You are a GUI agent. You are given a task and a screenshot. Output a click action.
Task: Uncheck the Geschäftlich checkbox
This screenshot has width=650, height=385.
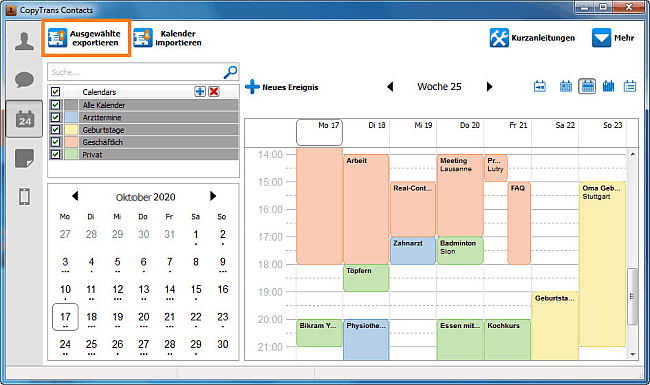(56, 142)
